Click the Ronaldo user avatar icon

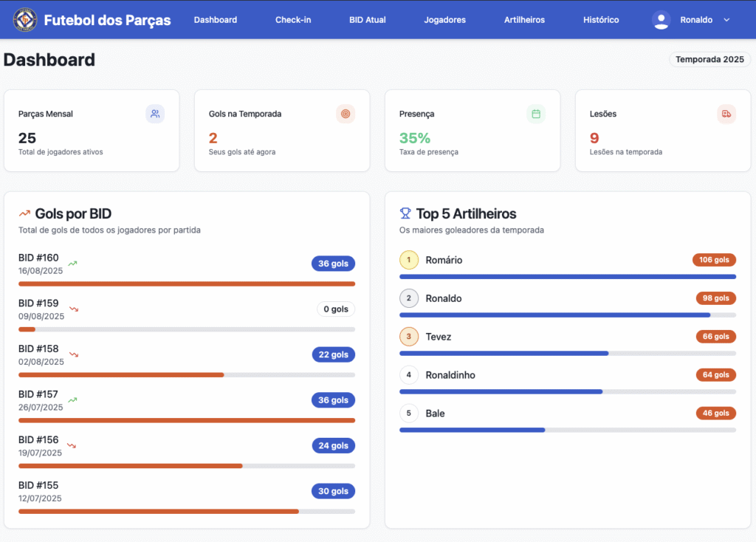[x=661, y=20]
